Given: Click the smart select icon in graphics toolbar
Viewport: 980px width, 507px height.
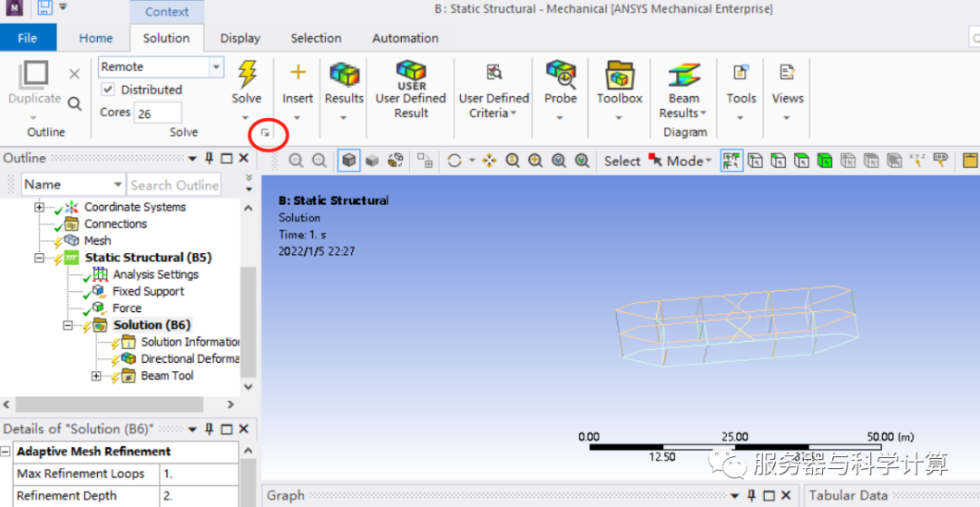Looking at the screenshot, I should [x=732, y=161].
